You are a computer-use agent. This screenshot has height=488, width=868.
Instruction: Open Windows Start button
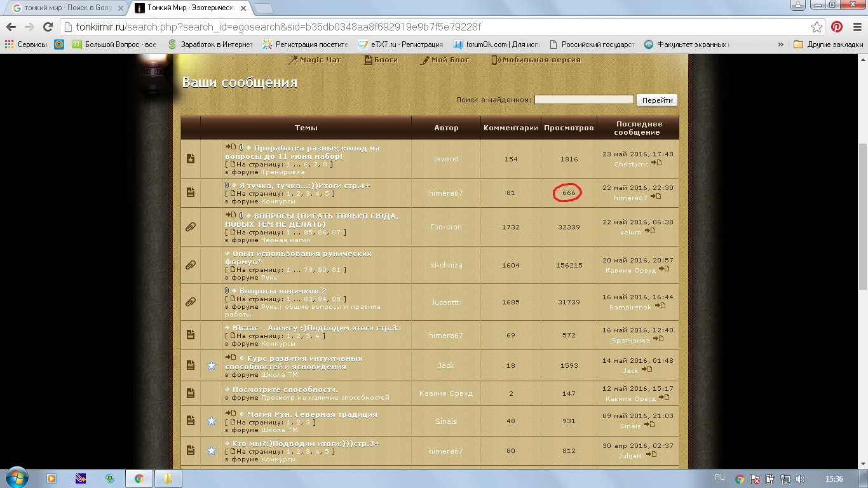coord(15,478)
